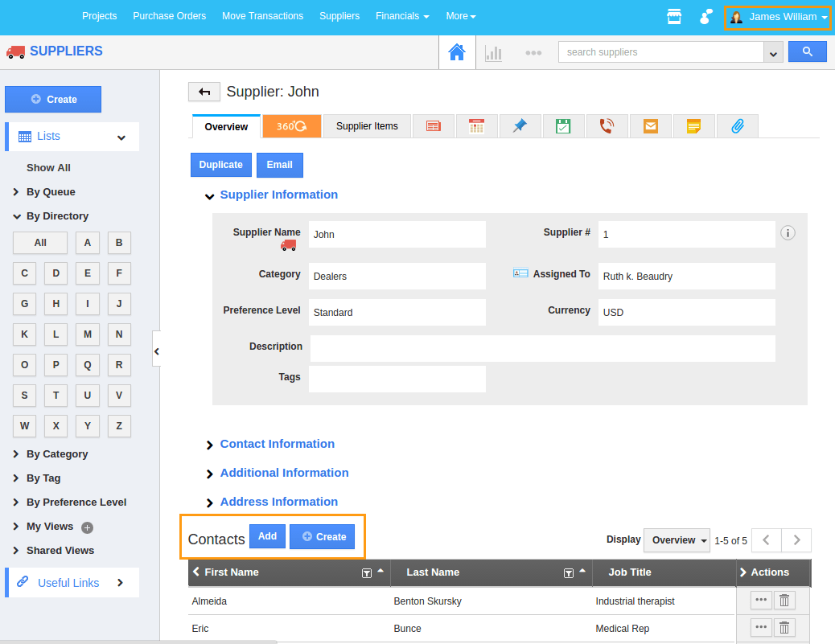Open reports bar chart icon
Image resolution: width=835 pixels, height=644 pixels.
[x=494, y=53]
